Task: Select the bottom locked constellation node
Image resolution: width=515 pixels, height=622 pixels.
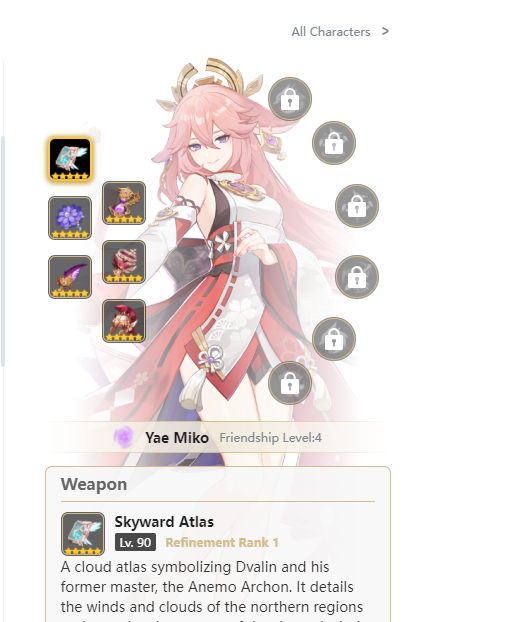Action: tap(290, 383)
